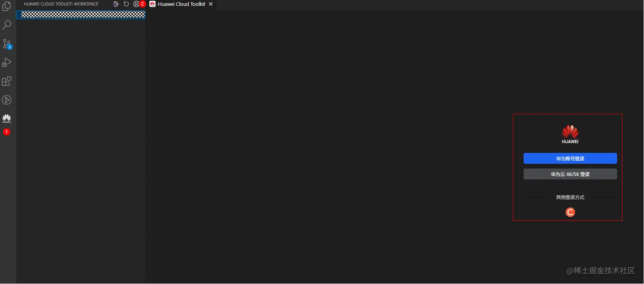Image resolution: width=644 pixels, height=284 pixels.
Task: Open the Explorer view
Action: [7, 6]
